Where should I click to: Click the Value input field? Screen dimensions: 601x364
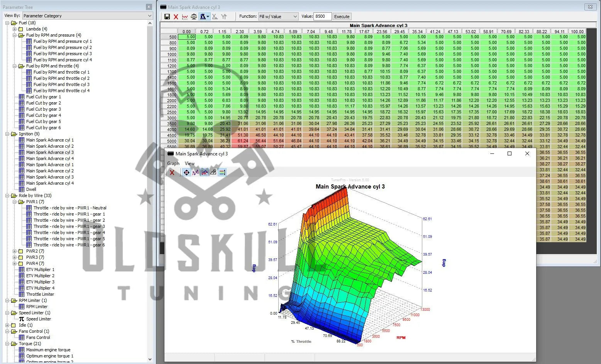pos(322,17)
